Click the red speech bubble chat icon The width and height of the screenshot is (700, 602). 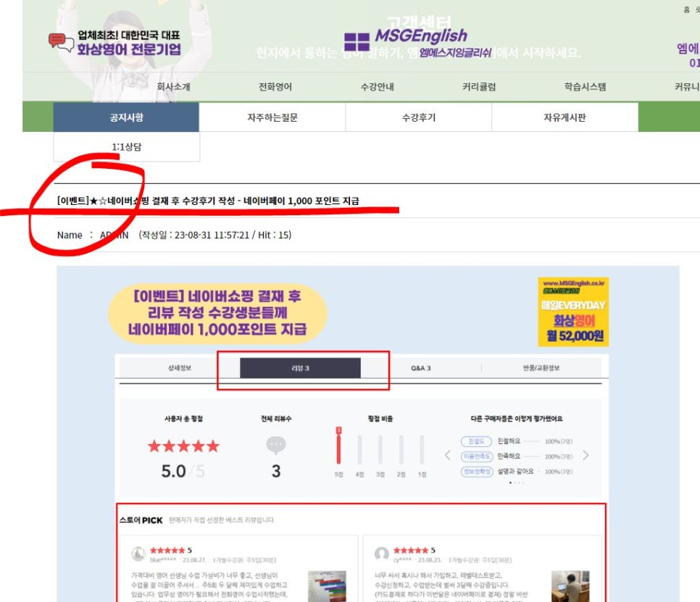click(x=61, y=43)
